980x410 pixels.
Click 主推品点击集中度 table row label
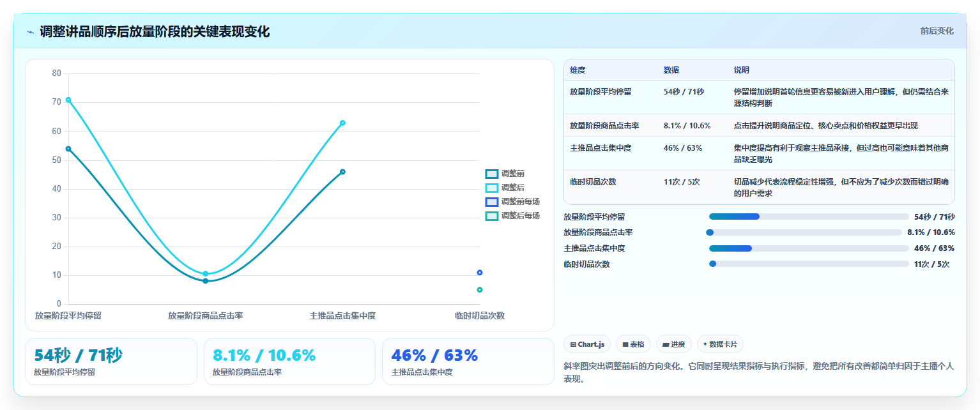pyautogui.click(x=601, y=148)
